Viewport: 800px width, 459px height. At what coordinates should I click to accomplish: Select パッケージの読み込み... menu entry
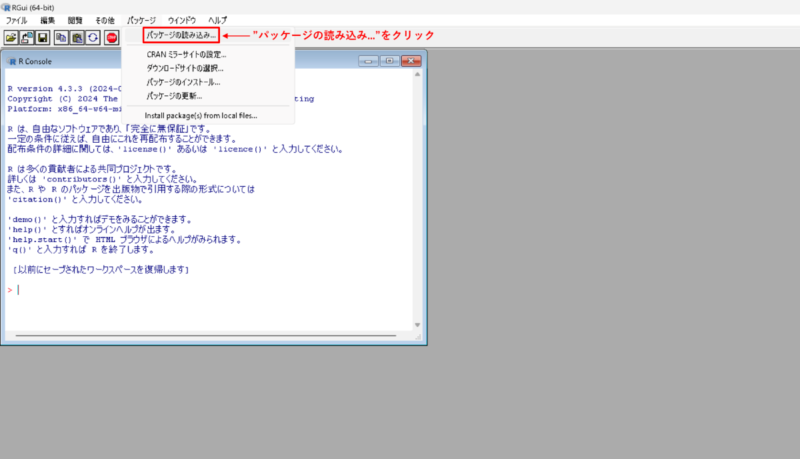[x=181, y=35]
